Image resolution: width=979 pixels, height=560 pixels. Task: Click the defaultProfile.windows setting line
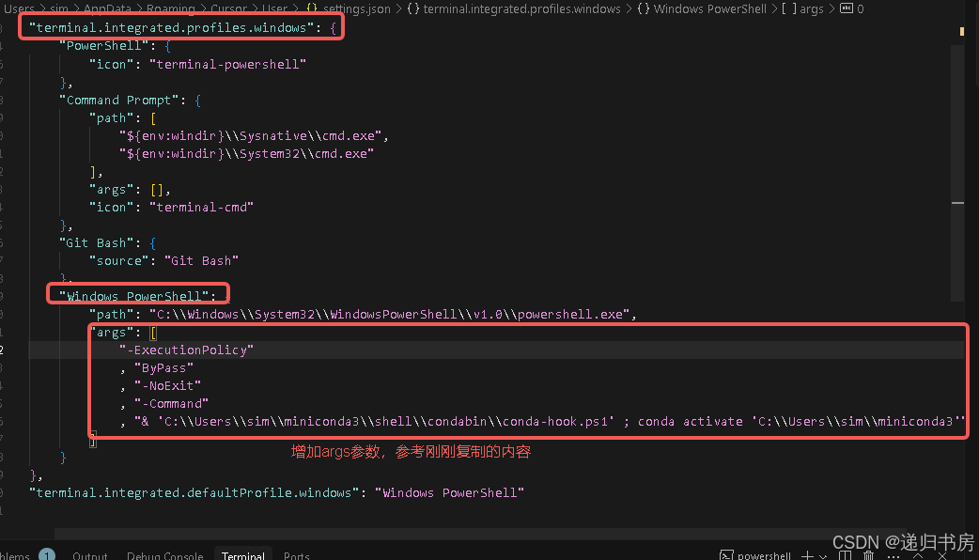tap(276, 492)
